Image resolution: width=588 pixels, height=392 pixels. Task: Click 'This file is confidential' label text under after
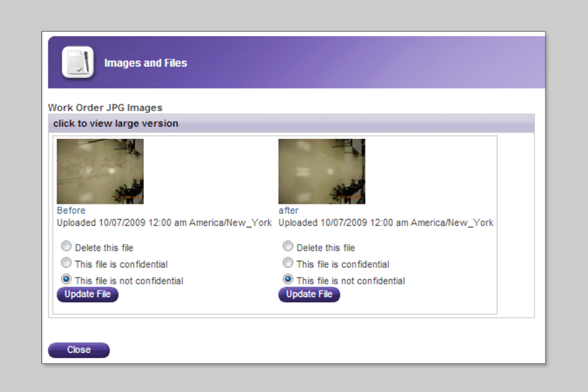(x=343, y=264)
